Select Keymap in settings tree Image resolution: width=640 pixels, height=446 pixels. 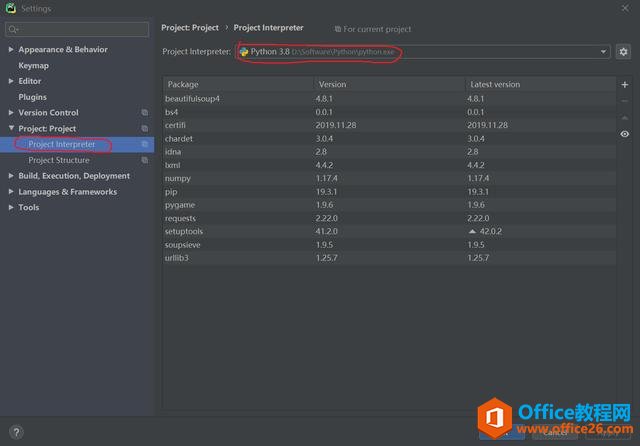tap(33, 65)
